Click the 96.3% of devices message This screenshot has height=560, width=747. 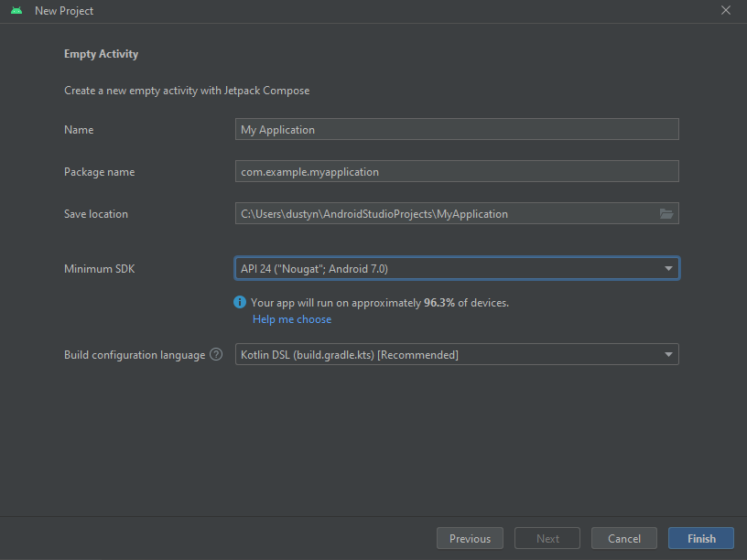pos(380,303)
